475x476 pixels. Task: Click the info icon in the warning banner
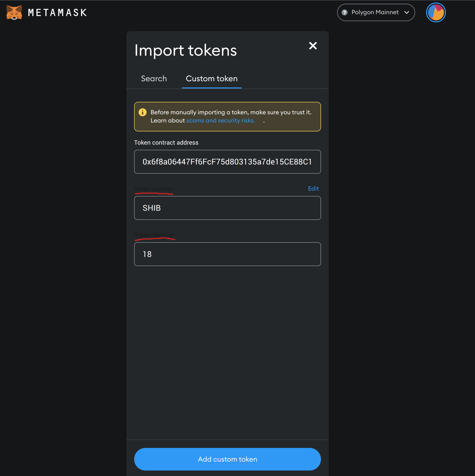point(143,112)
